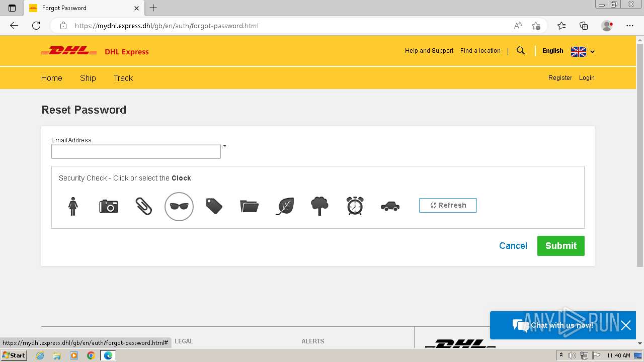Select the woman figure captcha icon
Screen dimensions: 644x362
pos(73,206)
